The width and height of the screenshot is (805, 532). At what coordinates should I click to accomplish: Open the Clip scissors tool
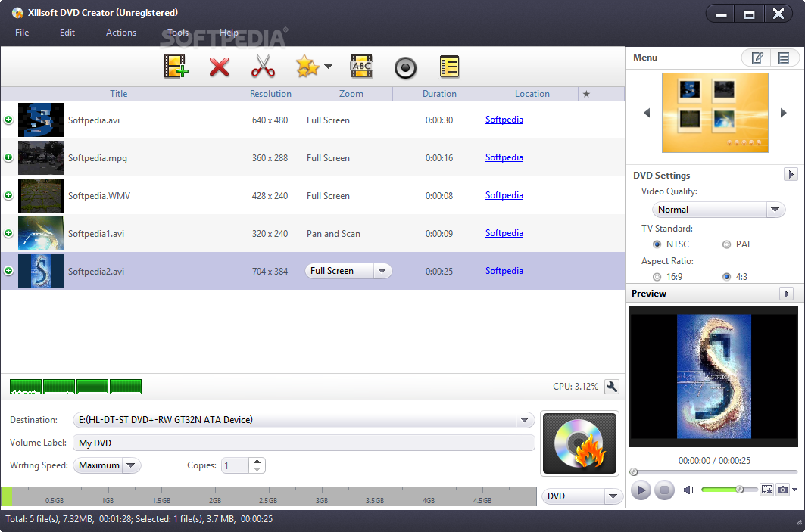click(263, 67)
